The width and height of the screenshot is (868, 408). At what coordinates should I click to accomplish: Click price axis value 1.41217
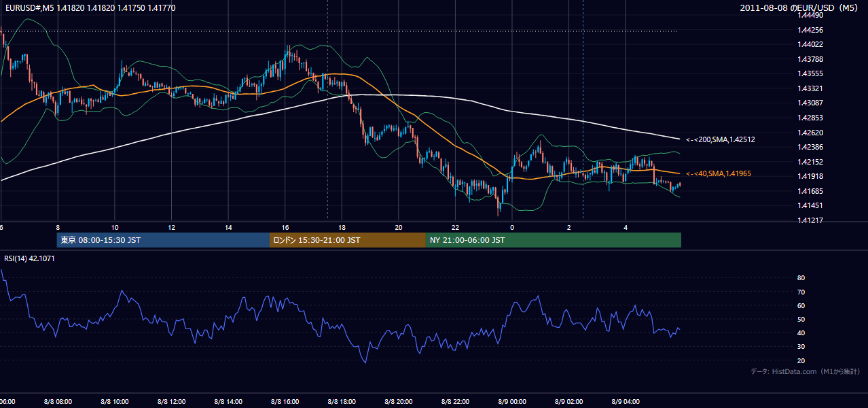click(x=810, y=220)
